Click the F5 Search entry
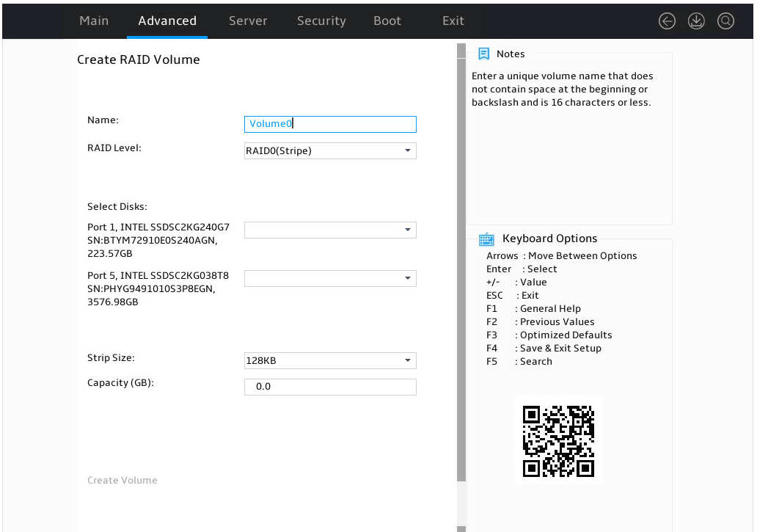 click(519, 361)
